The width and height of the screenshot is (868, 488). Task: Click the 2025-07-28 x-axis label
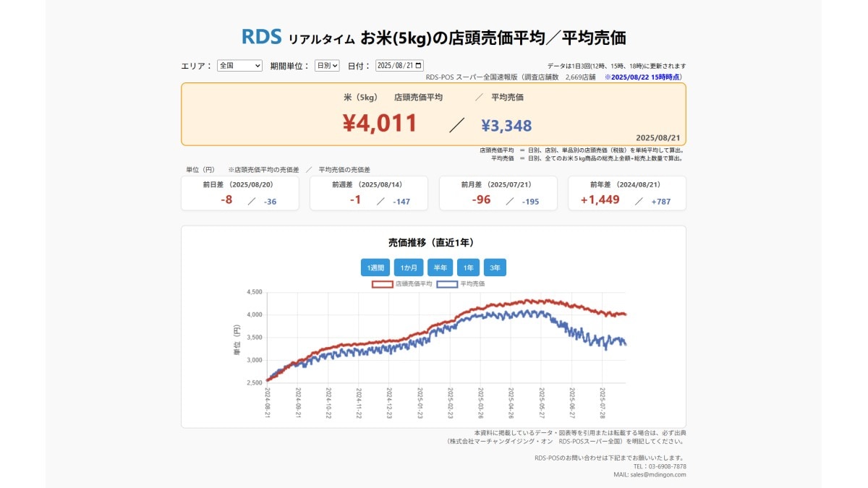[603, 403]
